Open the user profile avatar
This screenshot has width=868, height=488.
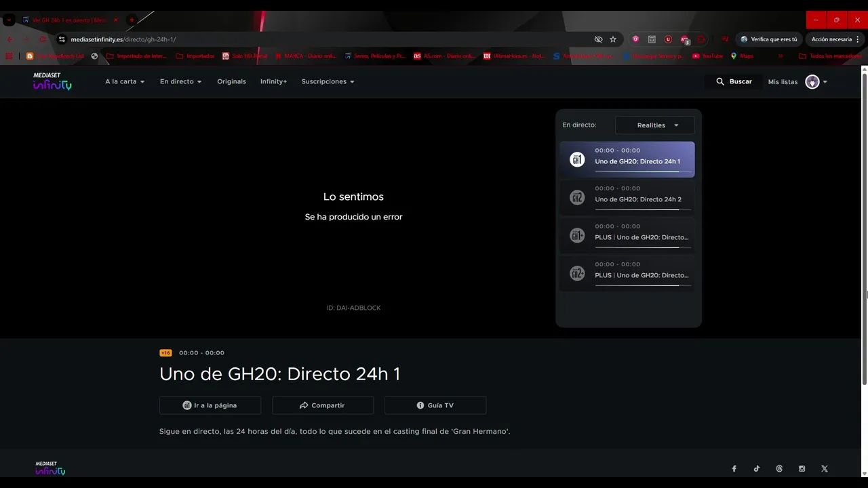(812, 82)
